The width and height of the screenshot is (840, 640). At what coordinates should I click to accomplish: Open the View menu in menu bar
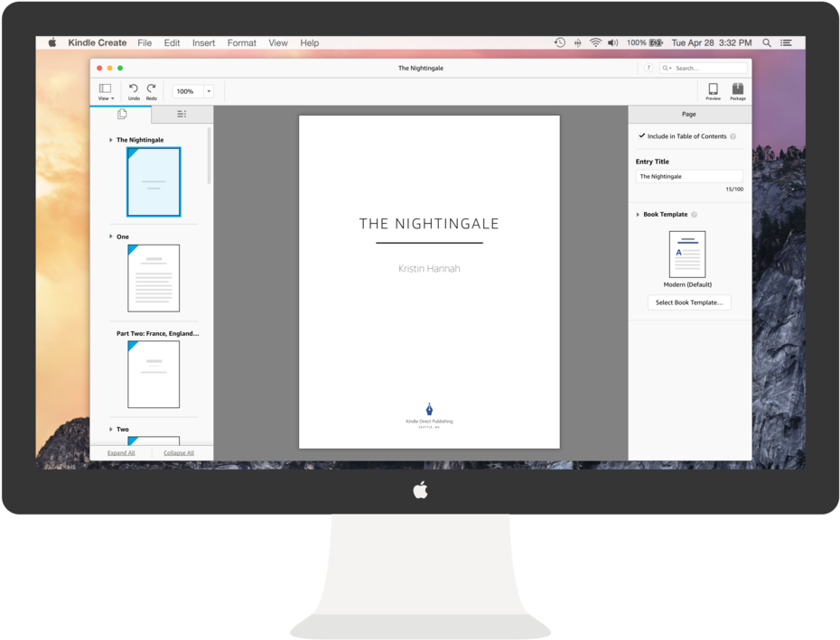[x=278, y=42]
